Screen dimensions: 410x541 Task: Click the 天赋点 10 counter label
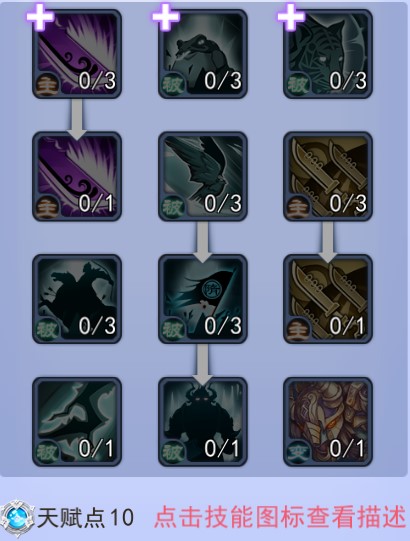(86, 518)
